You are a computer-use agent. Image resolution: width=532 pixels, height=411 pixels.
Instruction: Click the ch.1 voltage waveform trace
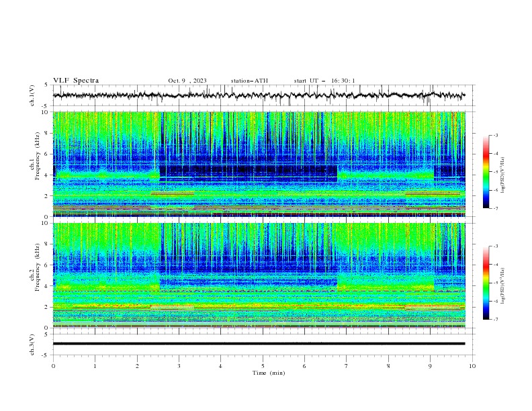[259, 95]
